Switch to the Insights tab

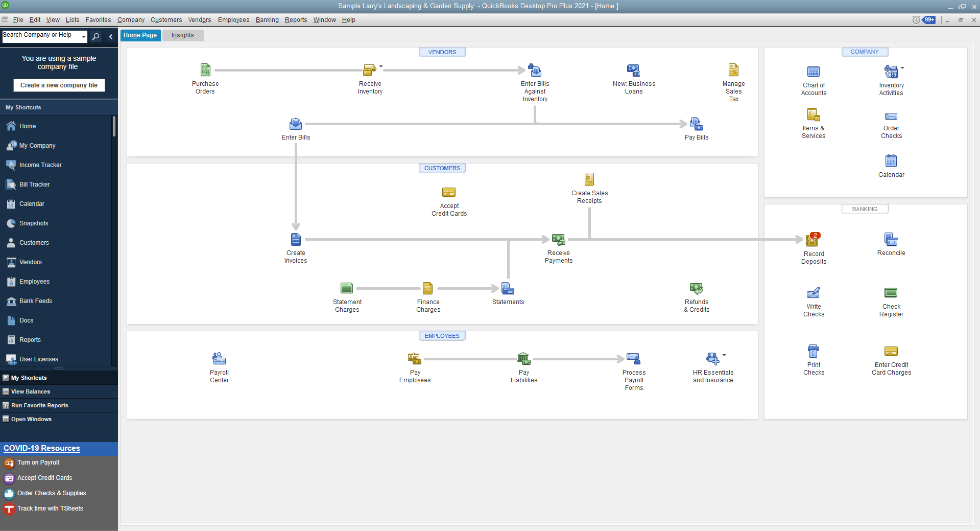click(x=182, y=35)
